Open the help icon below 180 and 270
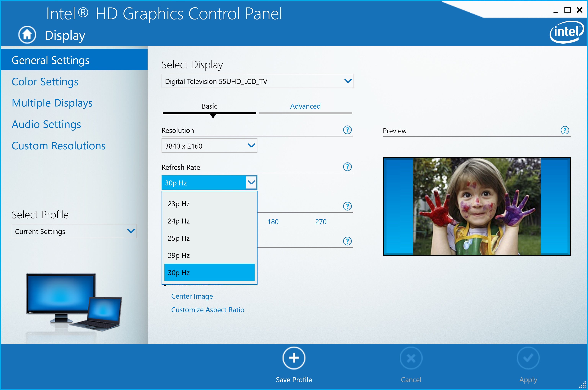The height and width of the screenshot is (390, 588). (347, 241)
